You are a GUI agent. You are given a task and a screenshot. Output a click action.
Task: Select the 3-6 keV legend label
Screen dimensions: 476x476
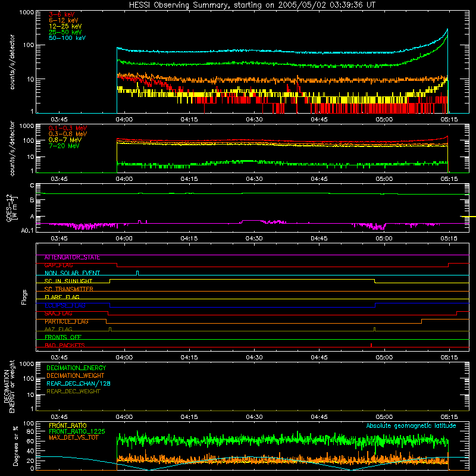tap(62, 14)
